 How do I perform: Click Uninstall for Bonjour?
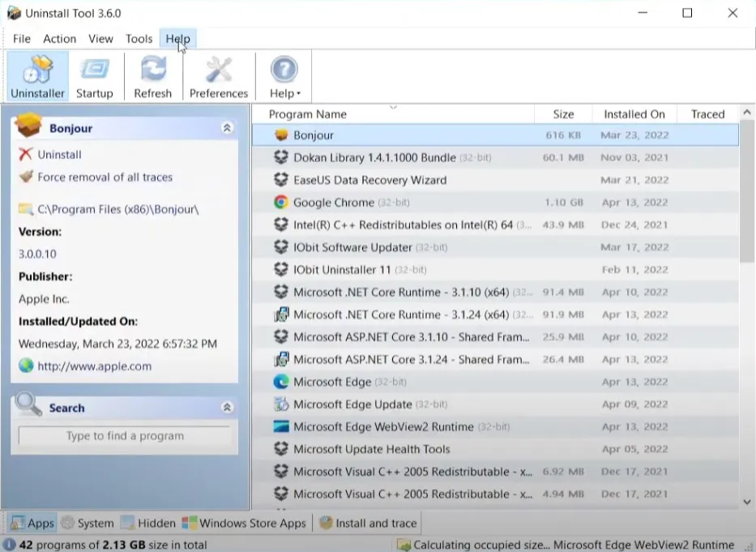59,154
